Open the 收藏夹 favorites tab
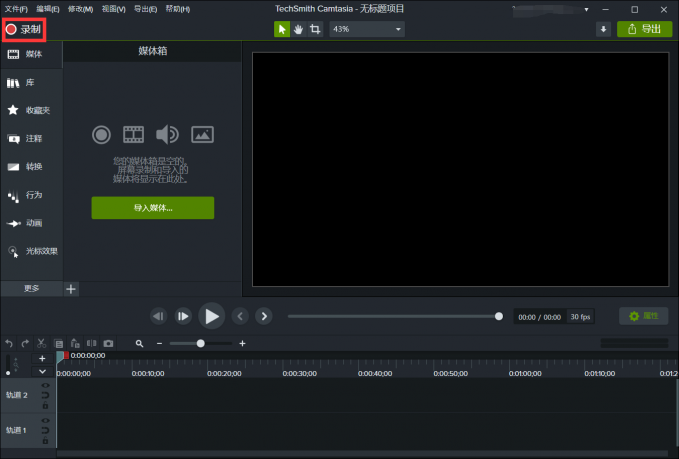 [x=31, y=110]
